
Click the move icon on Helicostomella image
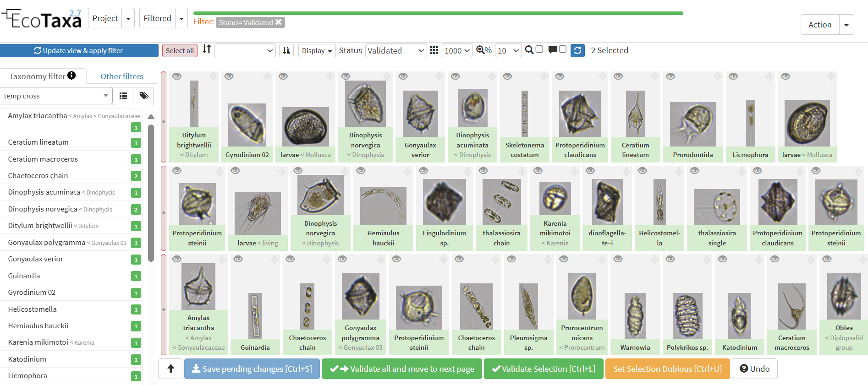[x=679, y=171]
